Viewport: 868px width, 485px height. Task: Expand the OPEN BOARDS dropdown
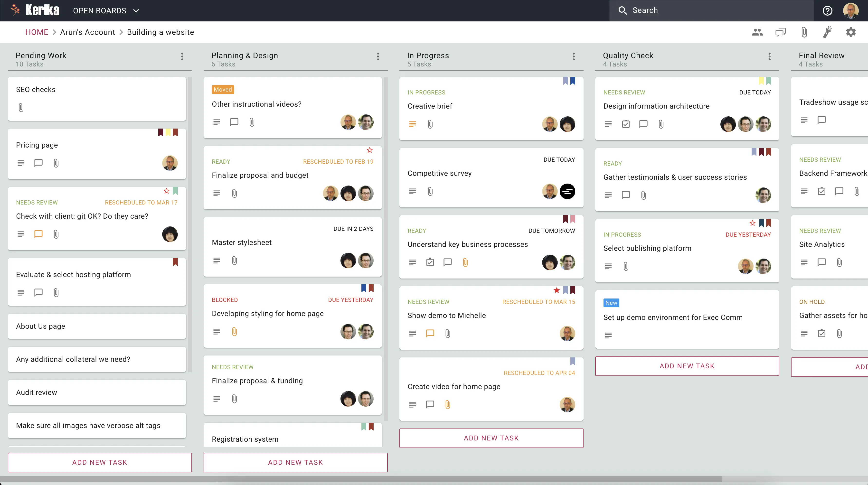[x=106, y=11]
